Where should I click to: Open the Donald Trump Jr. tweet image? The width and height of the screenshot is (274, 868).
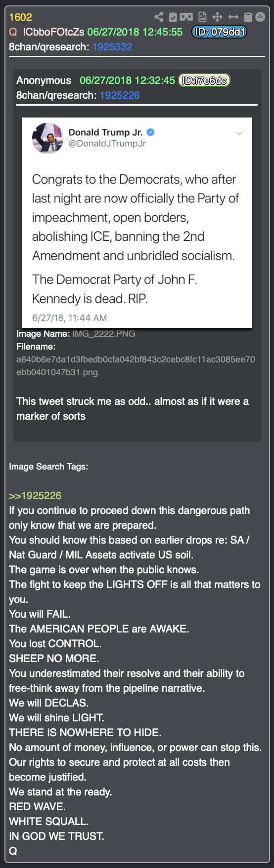137,223
